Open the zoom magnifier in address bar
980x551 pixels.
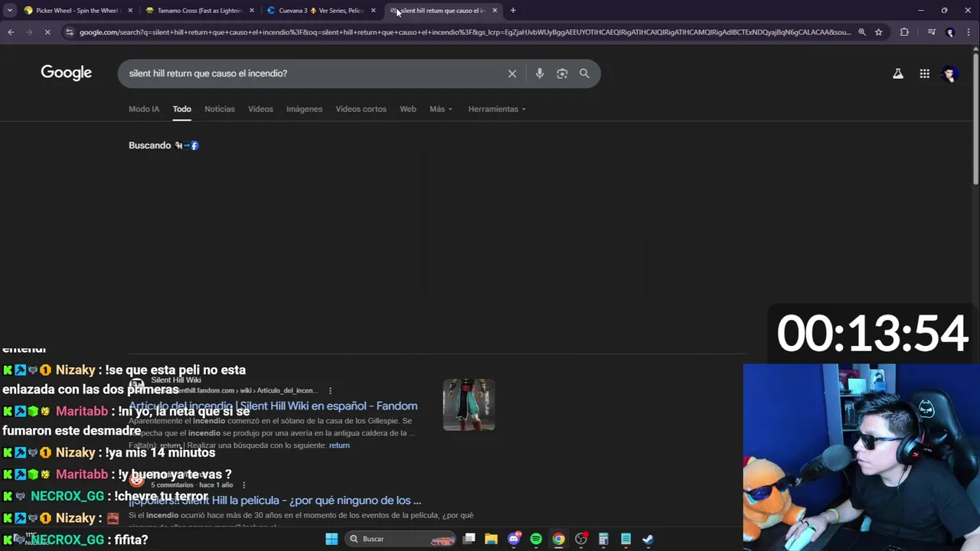click(x=862, y=32)
